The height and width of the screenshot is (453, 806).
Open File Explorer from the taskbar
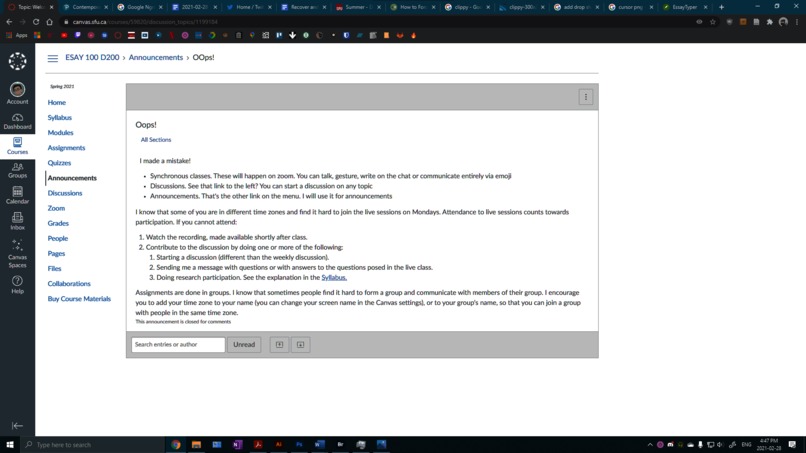196,445
